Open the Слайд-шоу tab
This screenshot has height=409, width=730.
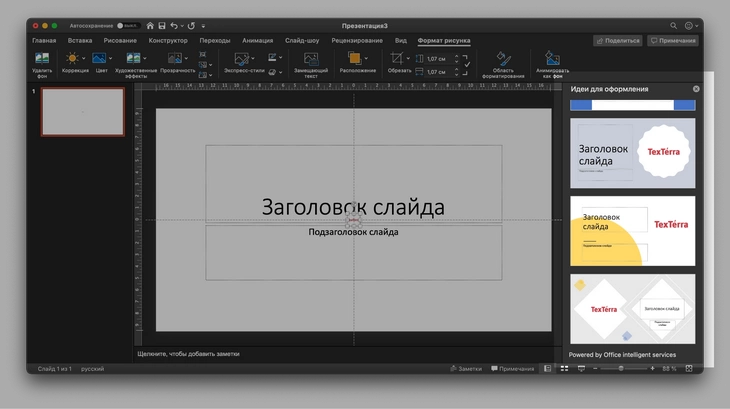(302, 40)
